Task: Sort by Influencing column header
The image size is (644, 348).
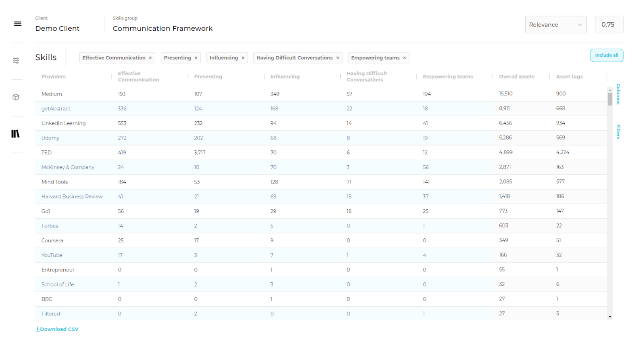Action: click(x=285, y=77)
